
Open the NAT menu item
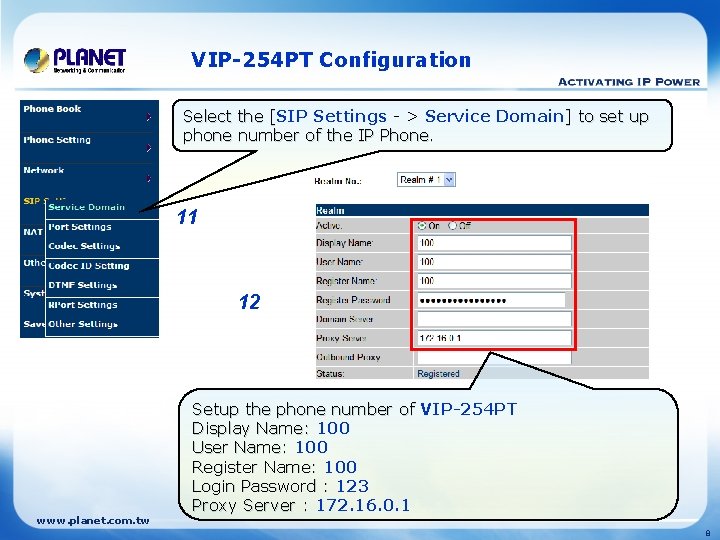click(x=33, y=232)
